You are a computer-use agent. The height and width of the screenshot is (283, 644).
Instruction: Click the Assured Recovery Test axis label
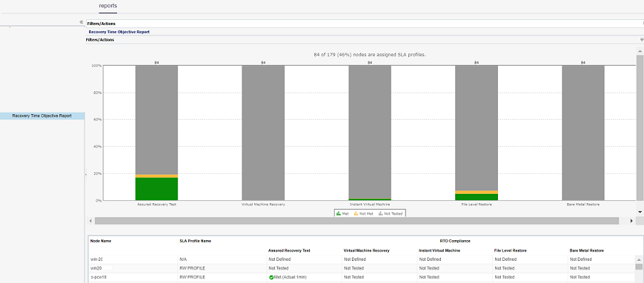[x=157, y=204]
